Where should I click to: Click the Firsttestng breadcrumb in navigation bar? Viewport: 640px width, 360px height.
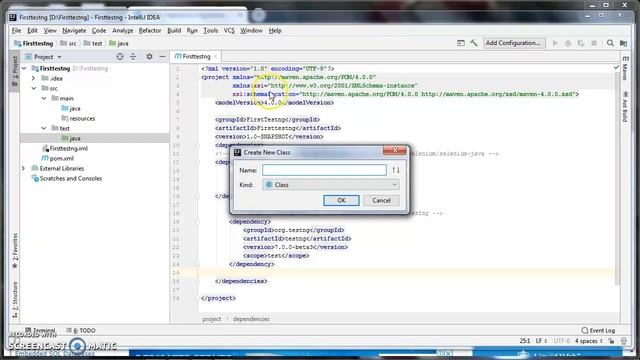[x=34, y=43]
